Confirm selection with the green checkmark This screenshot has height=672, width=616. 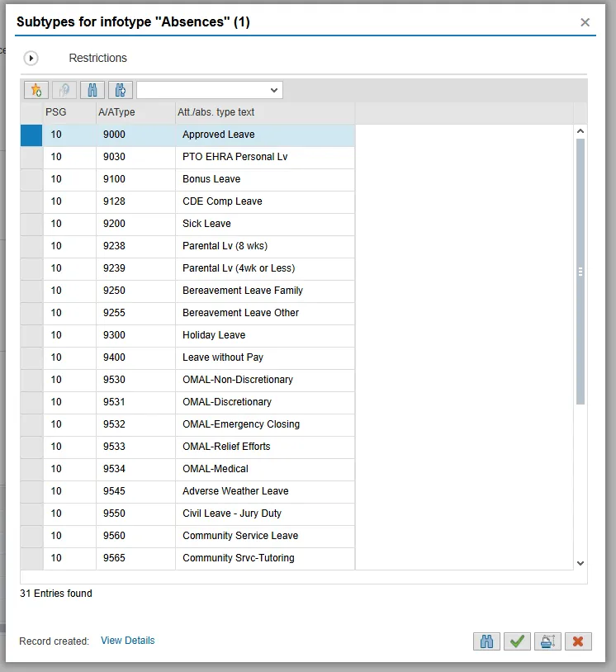517,641
